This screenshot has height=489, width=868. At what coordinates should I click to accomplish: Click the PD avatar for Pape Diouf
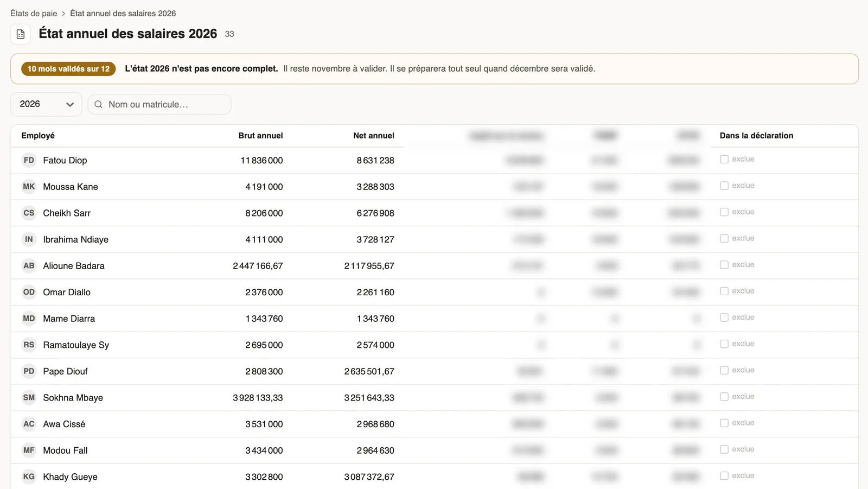coord(29,371)
